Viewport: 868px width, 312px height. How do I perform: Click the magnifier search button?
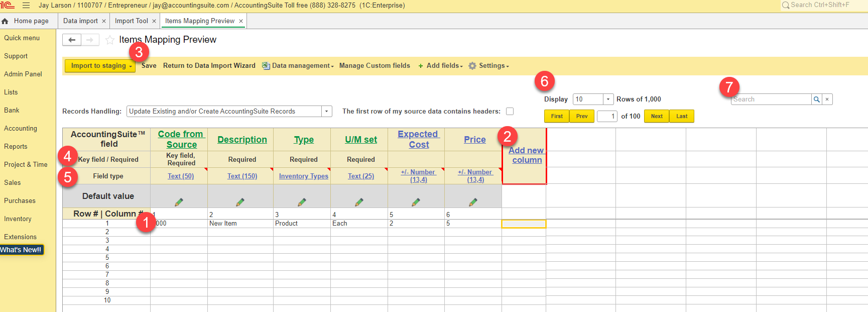(817, 99)
